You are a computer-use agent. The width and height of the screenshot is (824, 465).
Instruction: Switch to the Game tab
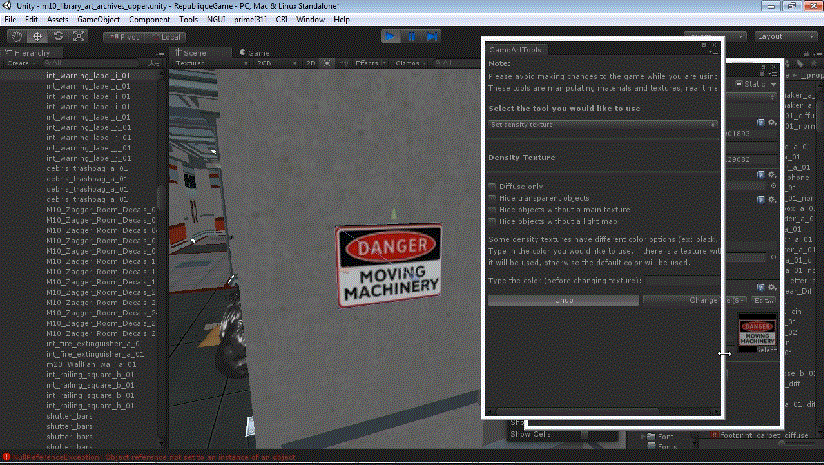(x=254, y=53)
